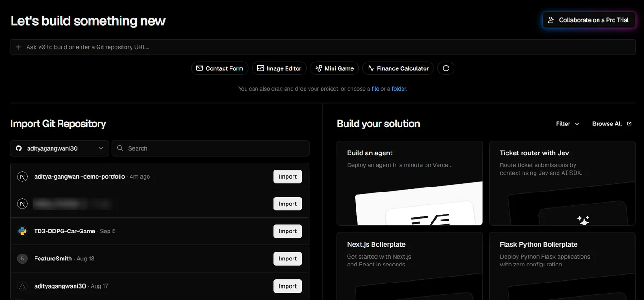
Task: Click the Next.js icon beside blurred repository
Action: tap(22, 204)
